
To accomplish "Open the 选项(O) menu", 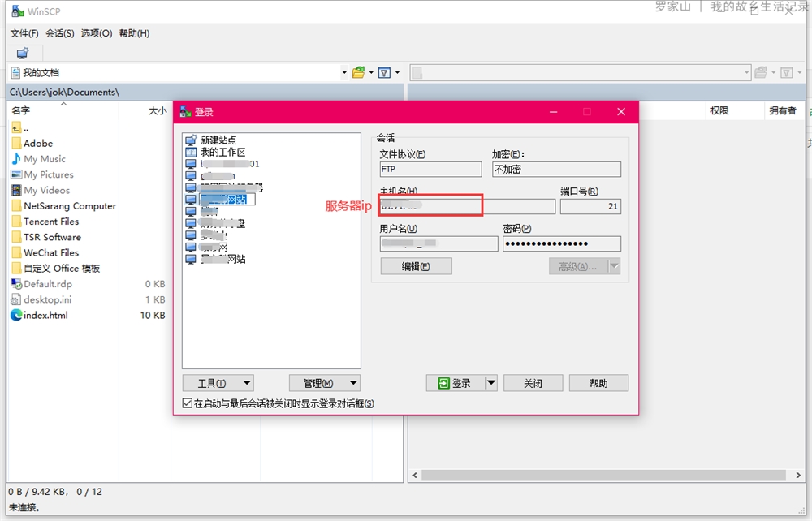I will [x=97, y=33].
